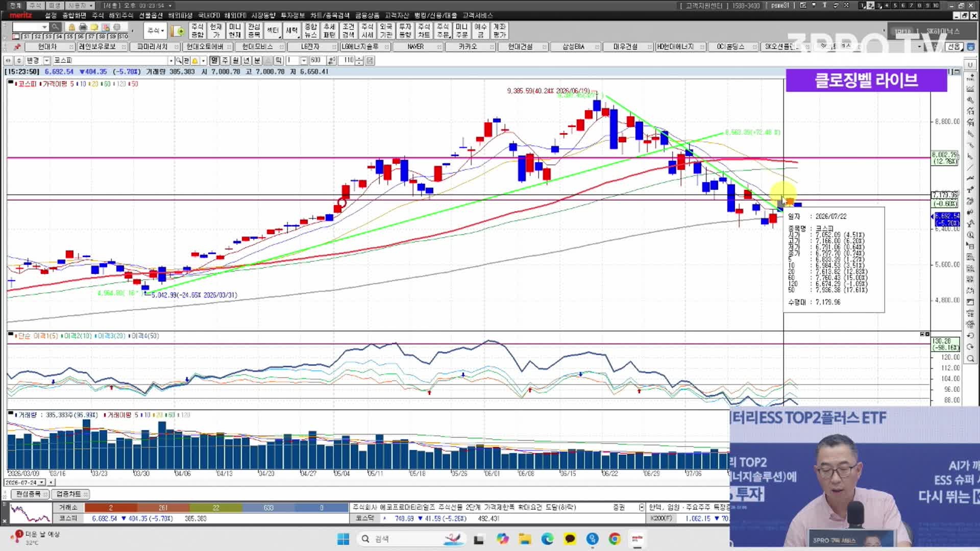
Task: Click the print icon in top toolbar
Action: click(x=83, y=27)
